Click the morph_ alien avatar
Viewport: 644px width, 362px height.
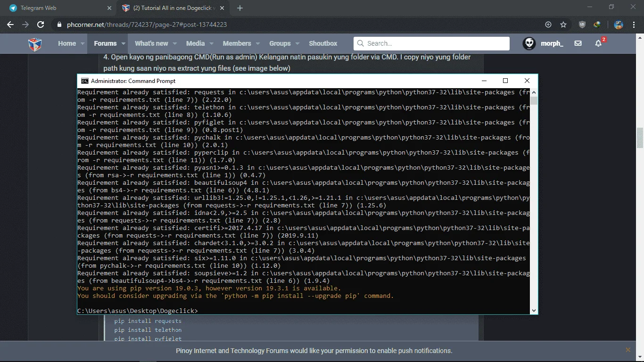tap(529, 43)
